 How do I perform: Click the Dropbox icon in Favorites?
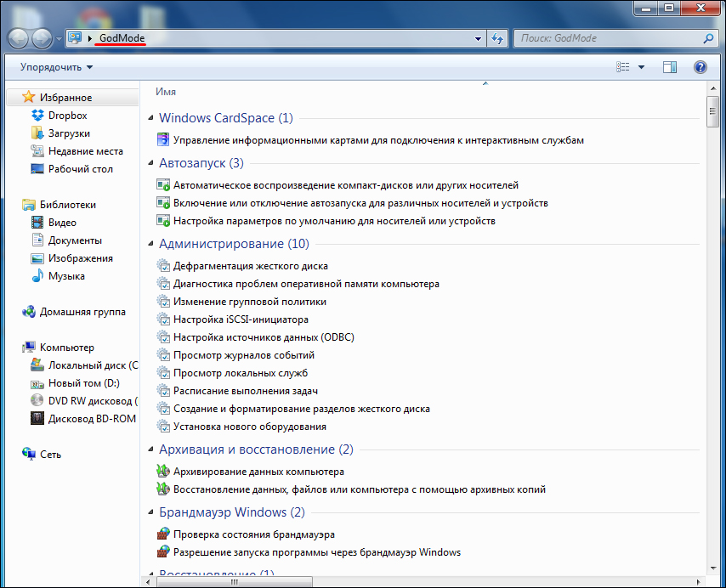click(37, 116)
